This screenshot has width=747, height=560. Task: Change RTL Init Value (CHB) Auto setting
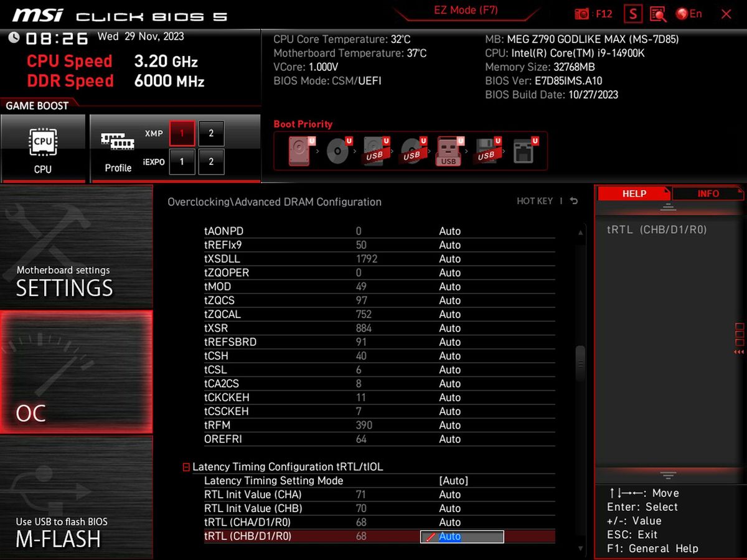(x=449, y=508)
